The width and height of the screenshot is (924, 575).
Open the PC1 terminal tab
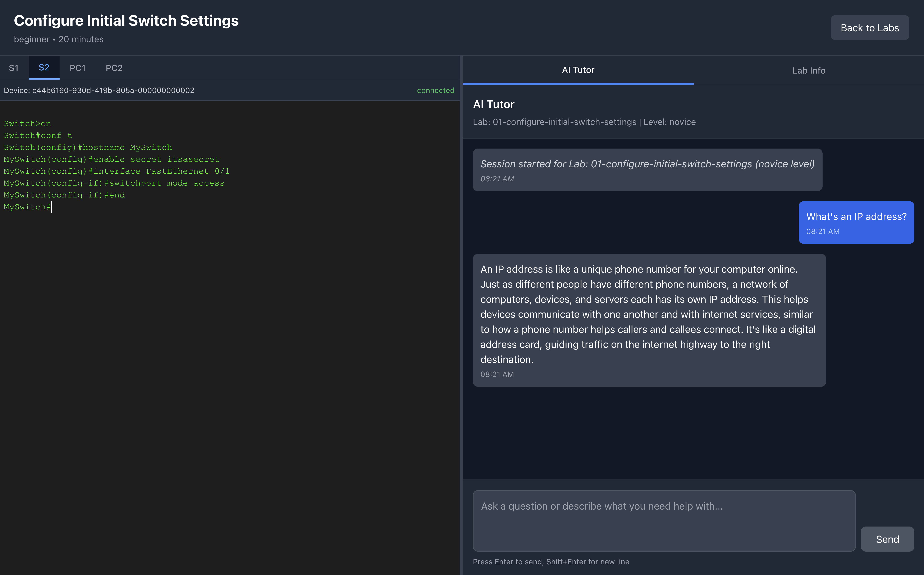77,68
